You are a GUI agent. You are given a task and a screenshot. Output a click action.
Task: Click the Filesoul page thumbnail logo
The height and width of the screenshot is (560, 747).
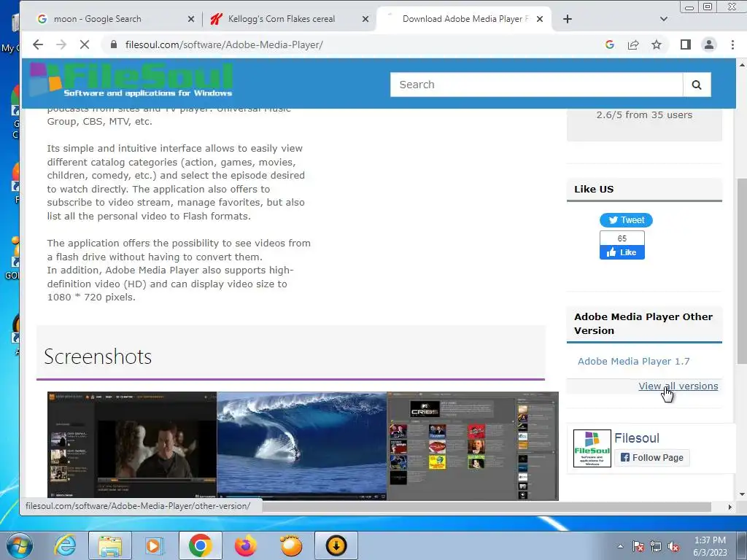point(592,448)
